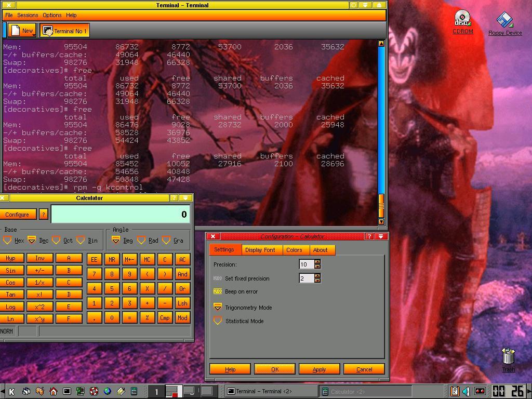This screenshot has height=399, width=532.
Task: Decrease Precision value with down arrow
Action: point(317,267)
